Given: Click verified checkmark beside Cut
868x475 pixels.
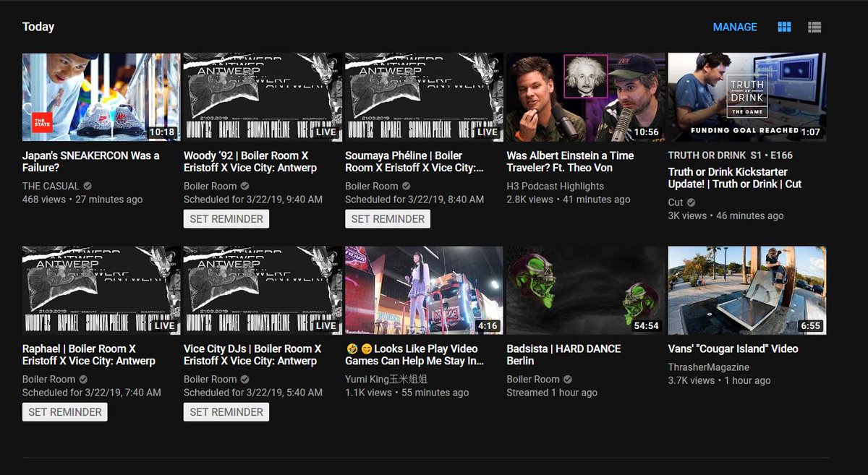Looking at the screenshot, I should pos(691,202).
